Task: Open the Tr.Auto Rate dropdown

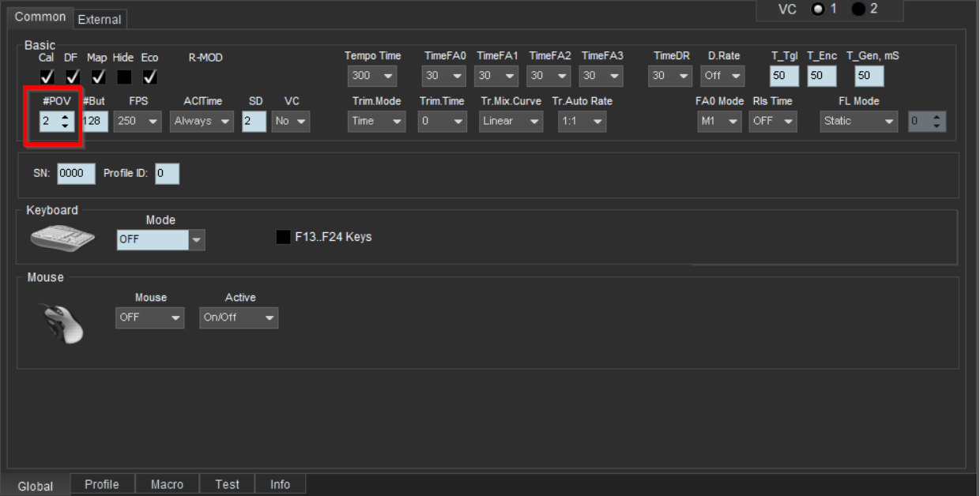Action: [582, 121]
